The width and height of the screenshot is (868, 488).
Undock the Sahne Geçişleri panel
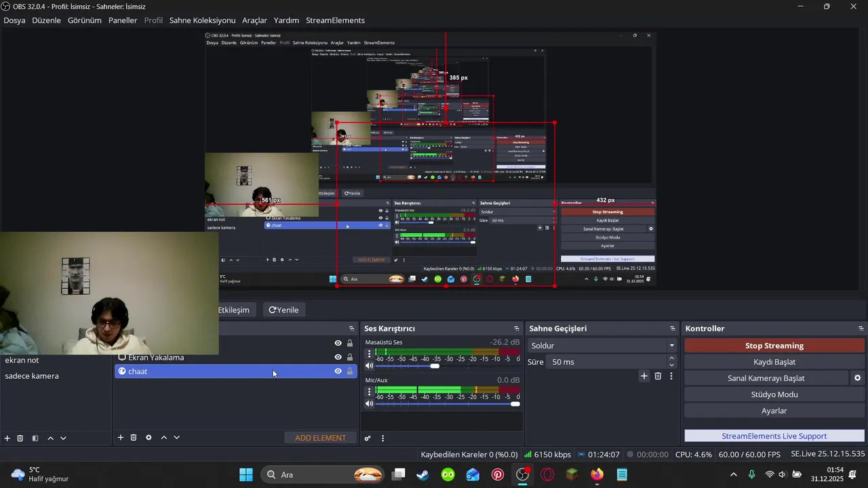tap(672, 329)
